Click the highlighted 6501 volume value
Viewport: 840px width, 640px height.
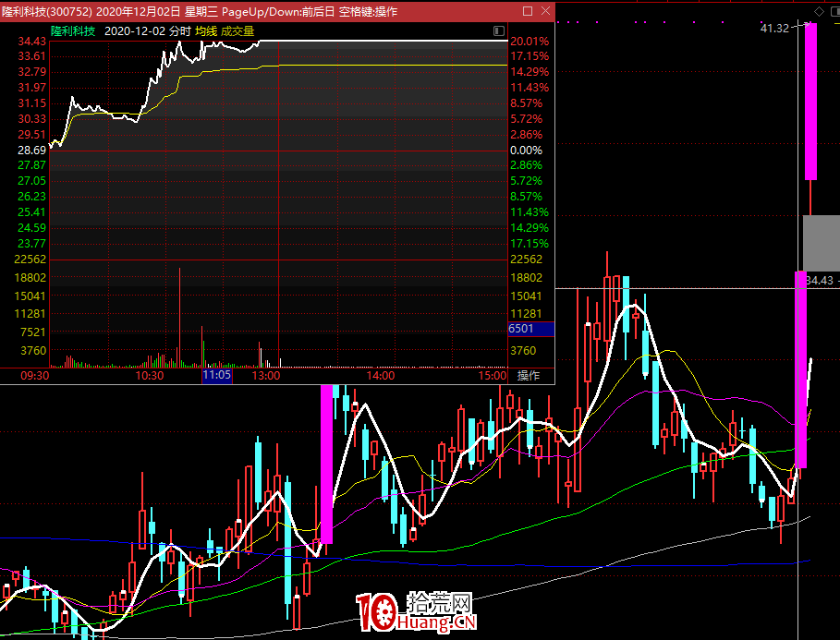click(531, 329)
